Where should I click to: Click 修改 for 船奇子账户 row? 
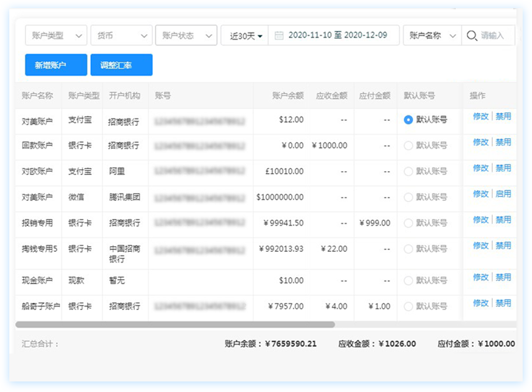tap(480, 303)
